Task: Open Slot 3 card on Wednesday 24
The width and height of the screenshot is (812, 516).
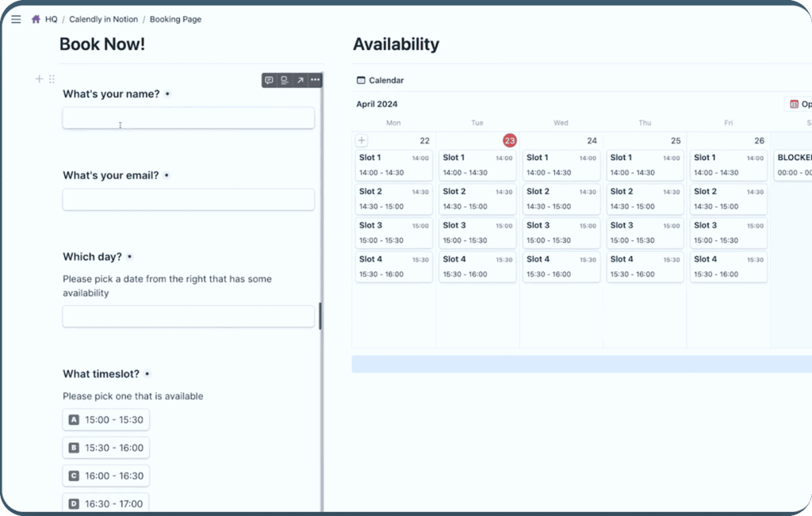Action: pos(561,233)
